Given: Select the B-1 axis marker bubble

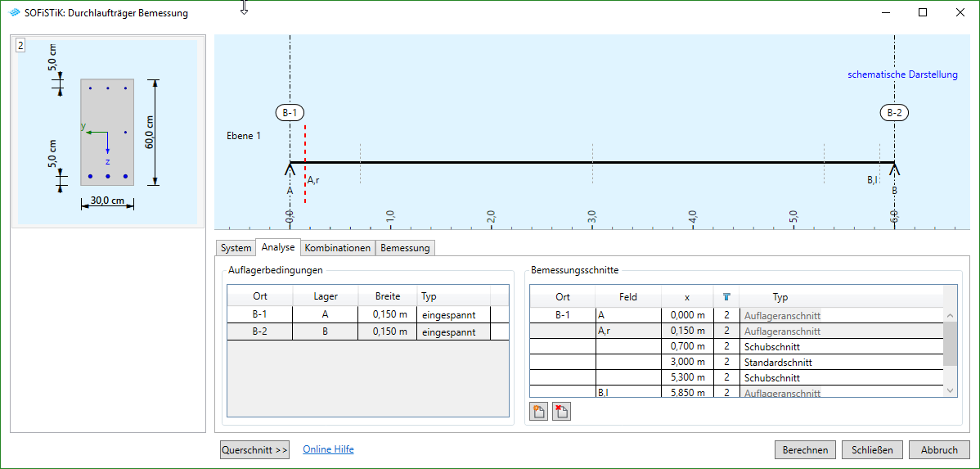Looking at the screenshot, I should 289,113.
